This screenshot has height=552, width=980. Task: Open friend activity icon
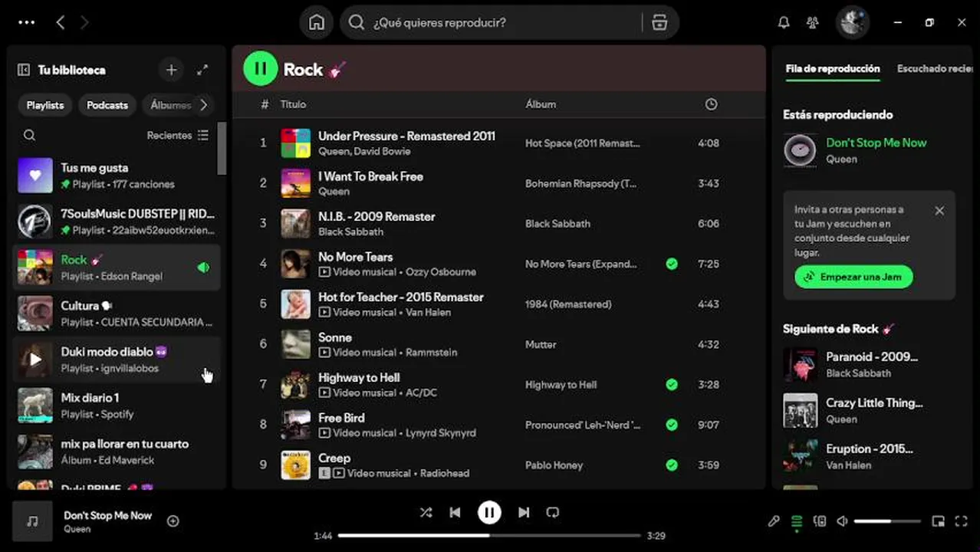pyautogui.click(x=813, y=22)
